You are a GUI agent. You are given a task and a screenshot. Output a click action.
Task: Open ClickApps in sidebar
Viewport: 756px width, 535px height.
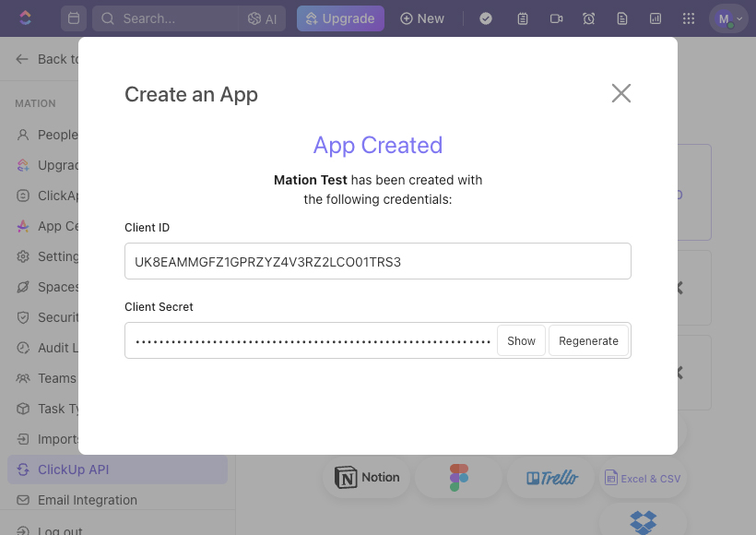coord(47,196)
